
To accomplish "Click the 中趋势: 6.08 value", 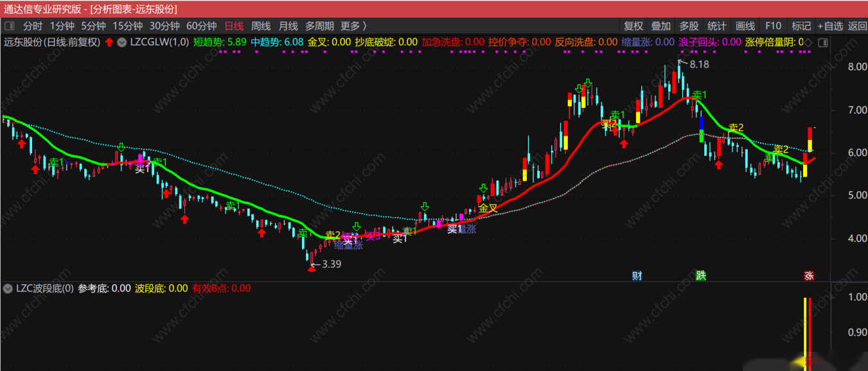I will tap(277, 42).
